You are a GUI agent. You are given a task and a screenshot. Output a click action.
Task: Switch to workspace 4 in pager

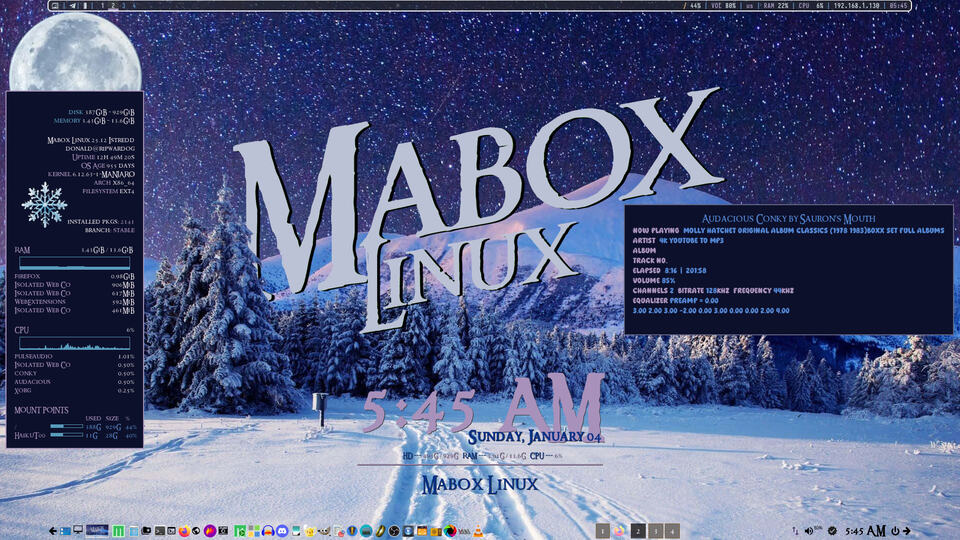click(672, 530)
